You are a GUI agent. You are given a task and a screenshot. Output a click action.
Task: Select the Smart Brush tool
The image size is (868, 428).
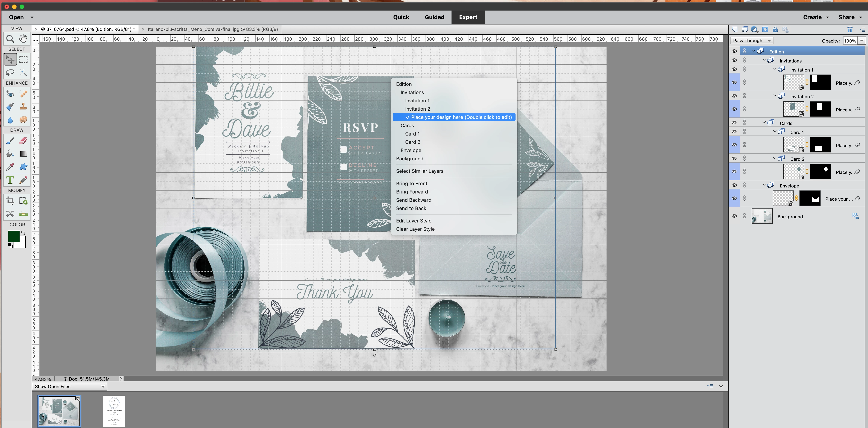[10, 107]
